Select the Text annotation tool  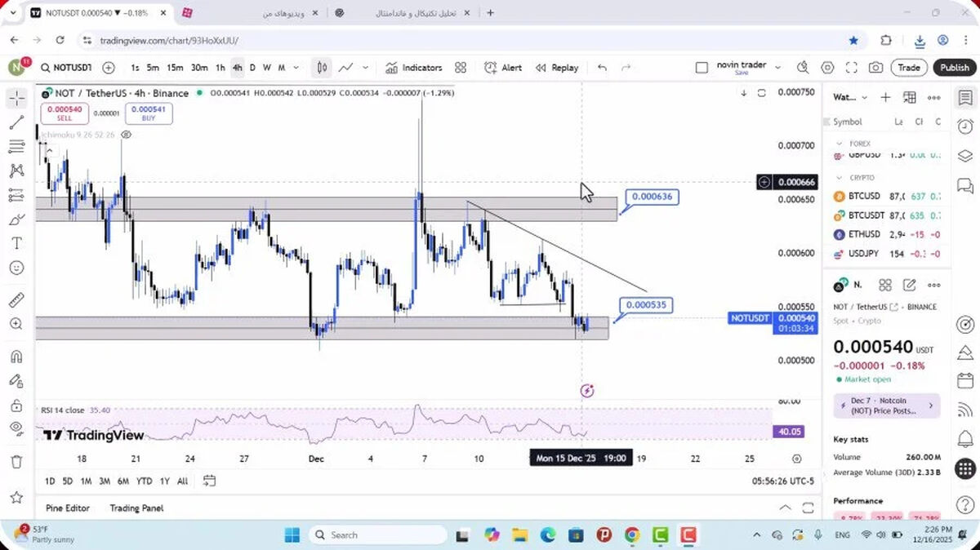pyautogui.click(x=16, y=243)
